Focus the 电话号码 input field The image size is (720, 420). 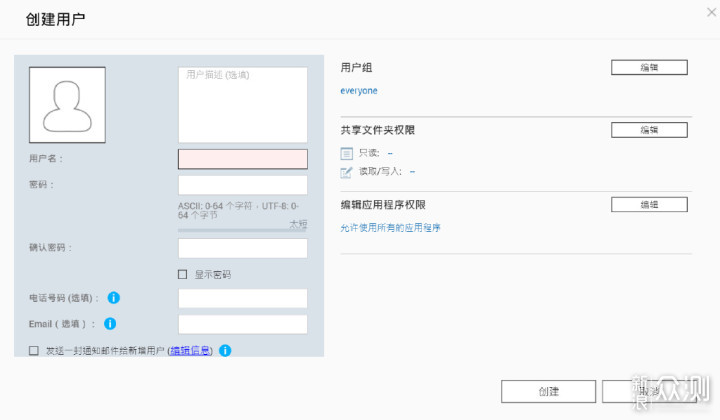coord(243,298)
